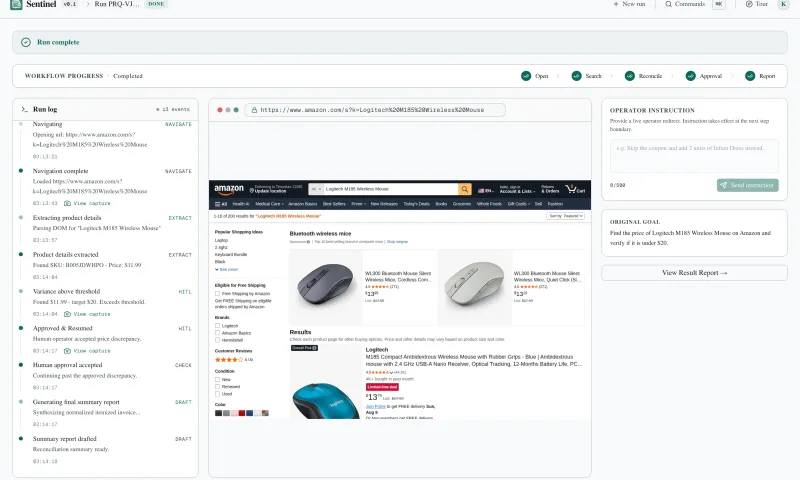Image resolution: width=800 pixels, height=480 pixels.
Task: Click the Report step check icon
Action: tap(750, 76)
